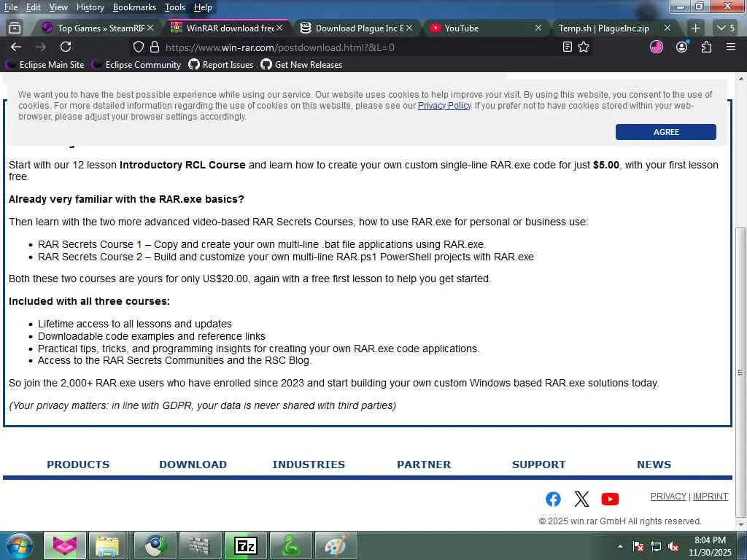
Task: Open Eclipse Community bookmark
Action: click(136, 65)
